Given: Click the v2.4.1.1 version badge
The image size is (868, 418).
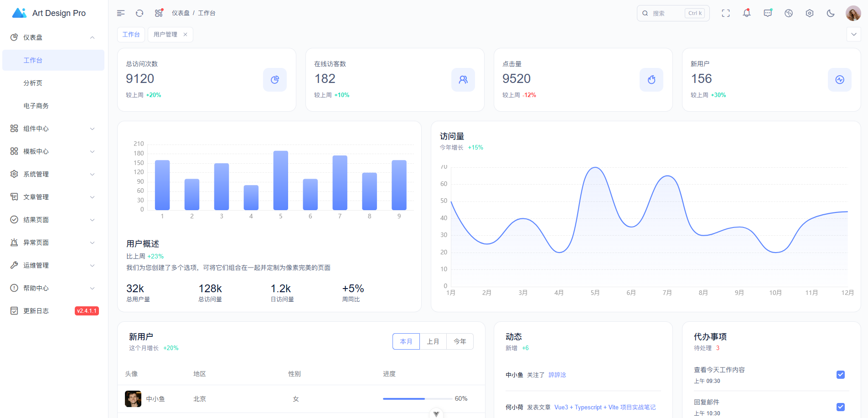Looking at the screenshot, I should pos(87,311).
